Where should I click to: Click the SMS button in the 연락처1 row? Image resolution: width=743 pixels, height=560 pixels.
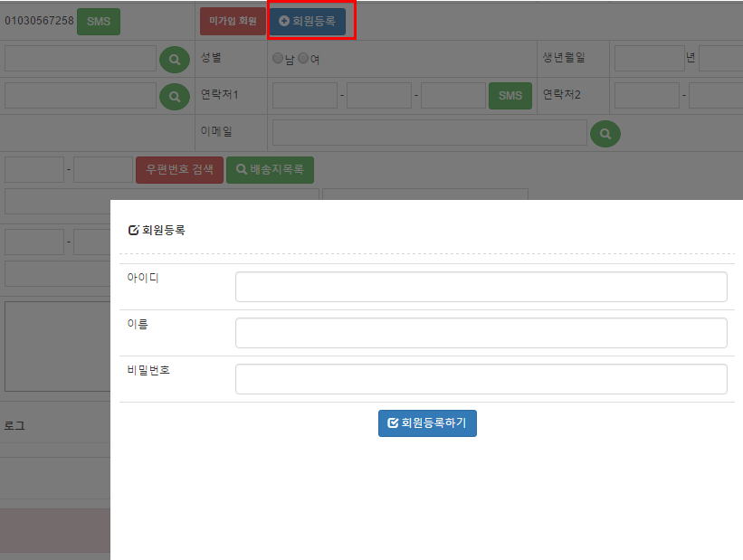click(x=510, y=95)
